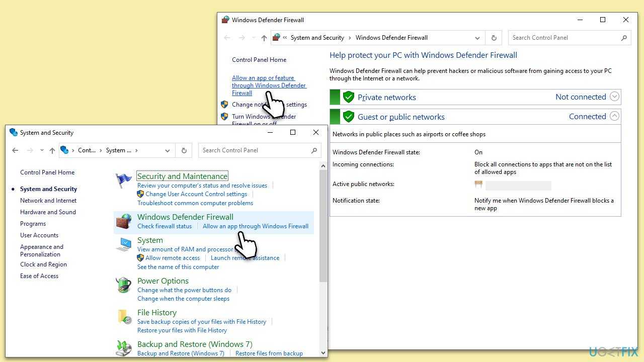
Task: Click the Backup and Restore icon
Action: click(x=124, y=348)
